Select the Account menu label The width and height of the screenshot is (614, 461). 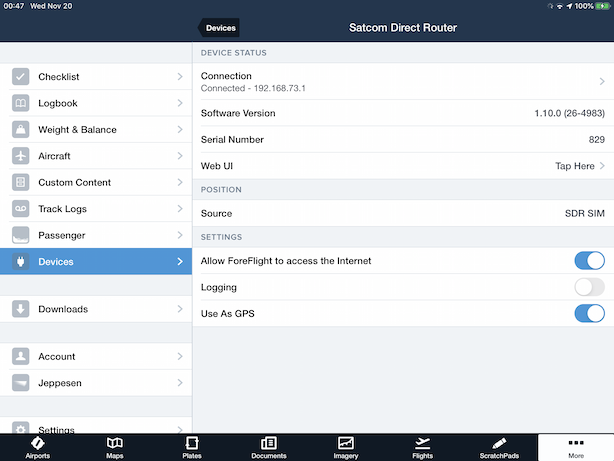click(56, 356)
